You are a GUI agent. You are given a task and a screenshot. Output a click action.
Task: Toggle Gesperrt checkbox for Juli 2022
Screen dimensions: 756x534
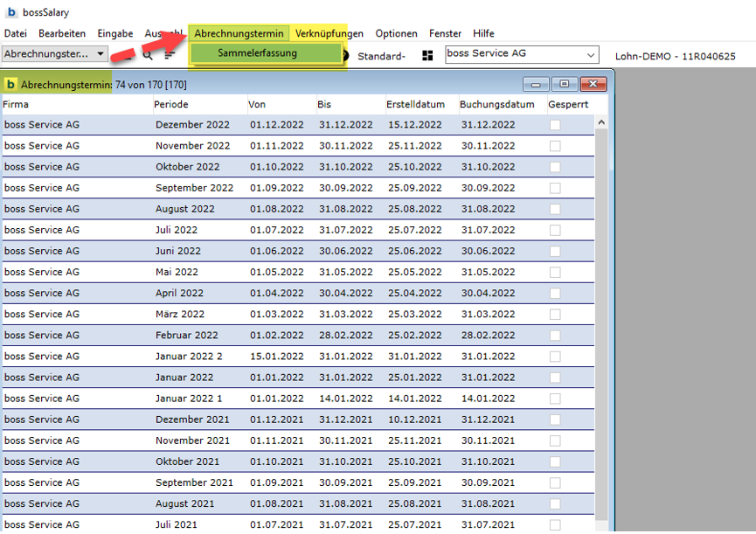555,230
